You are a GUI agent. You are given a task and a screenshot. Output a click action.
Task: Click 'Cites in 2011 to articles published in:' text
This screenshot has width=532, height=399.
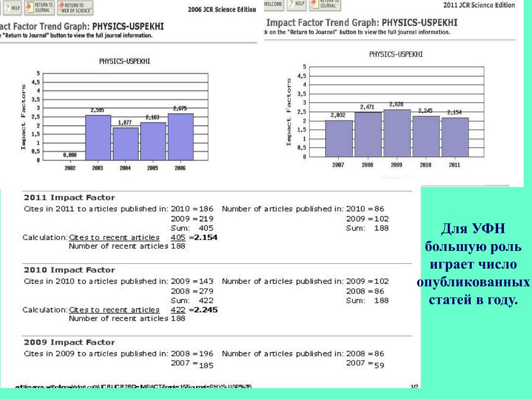(x=96, y=209)
